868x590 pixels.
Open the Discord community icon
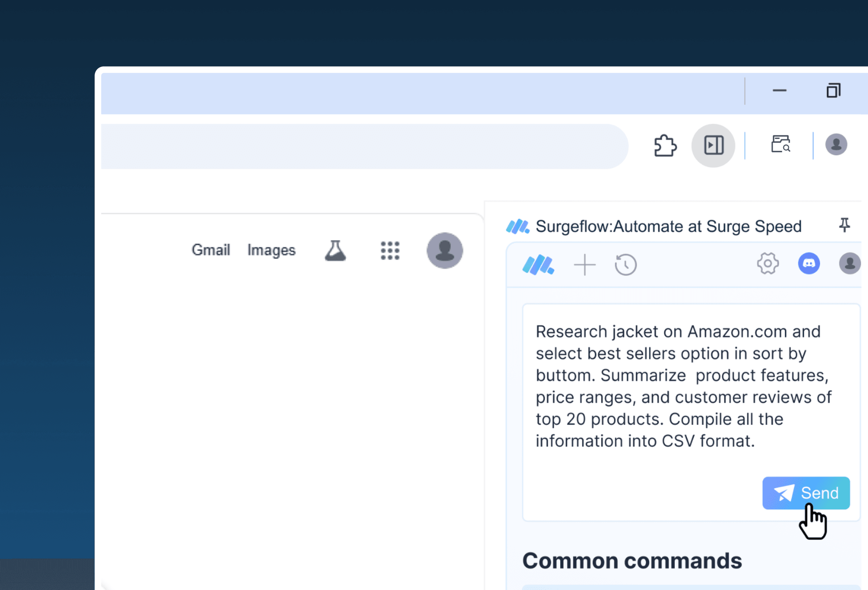point(809,264)
